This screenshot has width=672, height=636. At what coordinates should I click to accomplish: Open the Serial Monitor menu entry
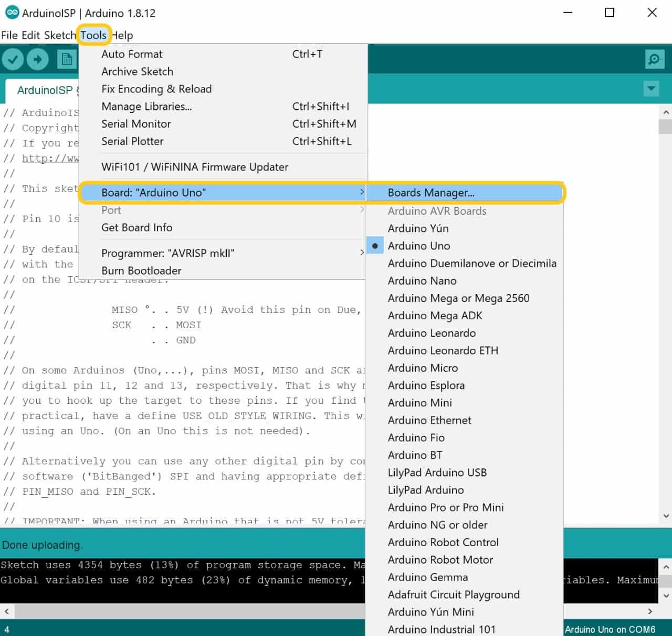223,124
